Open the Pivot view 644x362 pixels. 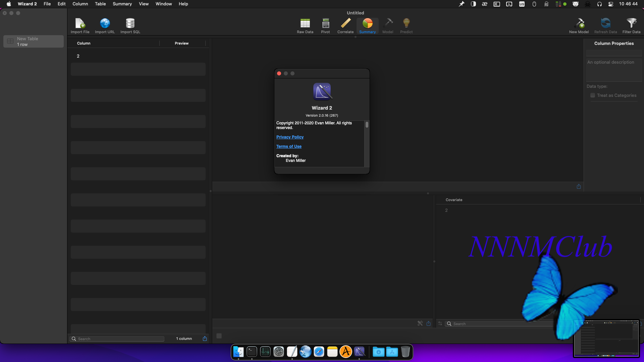325,26
